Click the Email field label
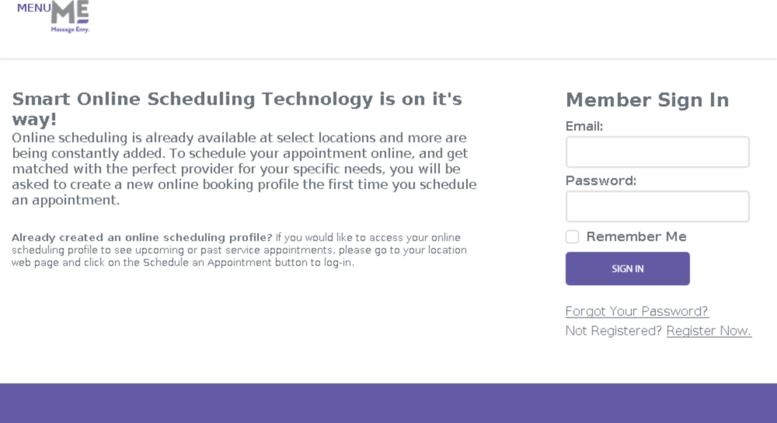 pyautogui.click(x=584, y=127)
